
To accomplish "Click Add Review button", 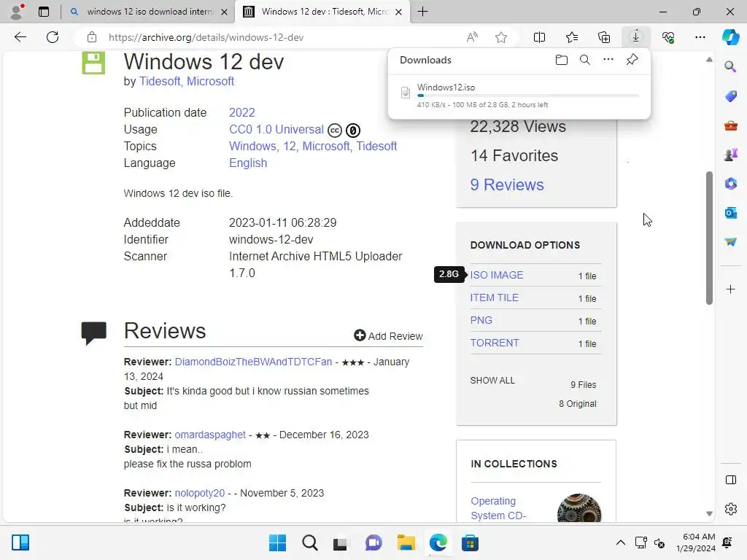I will (388, 335).
